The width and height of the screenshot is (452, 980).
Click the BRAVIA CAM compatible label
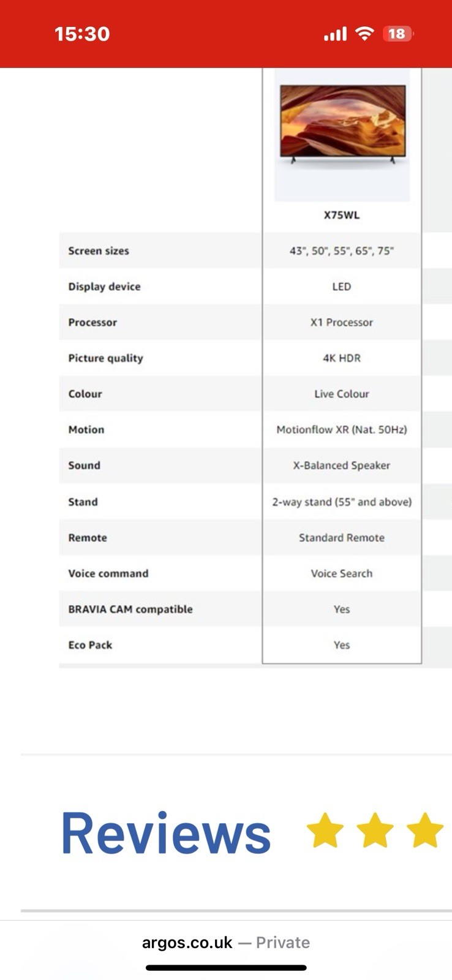(130, 609)
